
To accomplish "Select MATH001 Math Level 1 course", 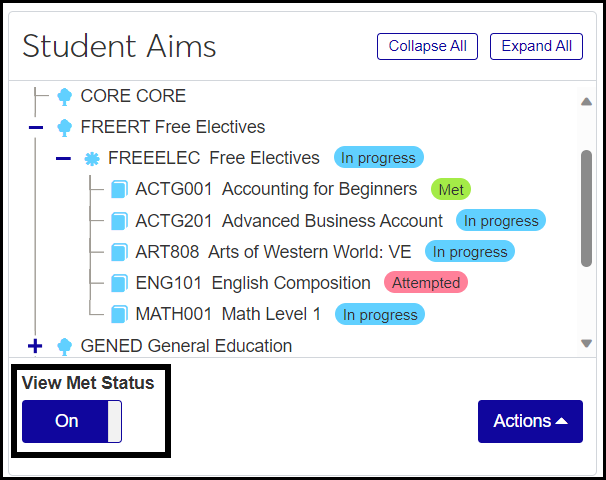I will pos(229,314).
